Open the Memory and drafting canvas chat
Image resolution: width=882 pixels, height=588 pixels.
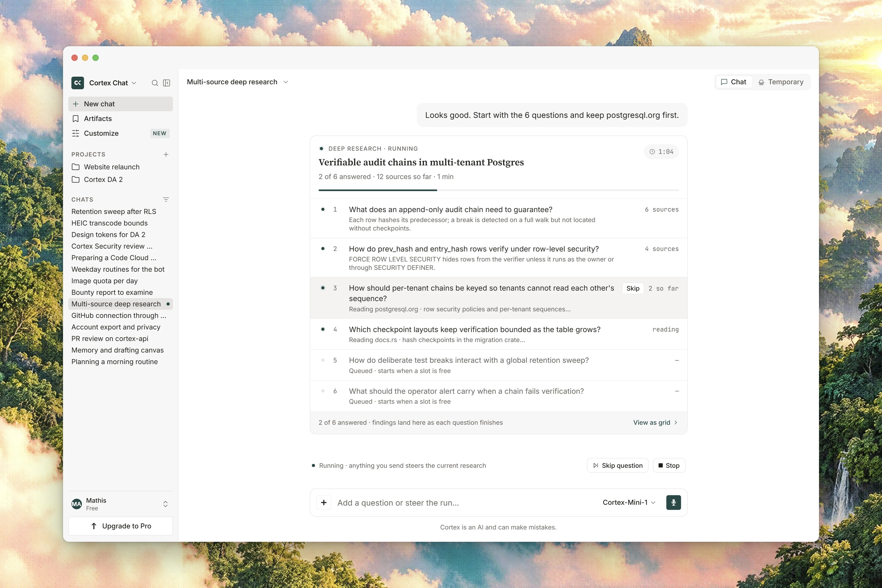tap(120, 350)
